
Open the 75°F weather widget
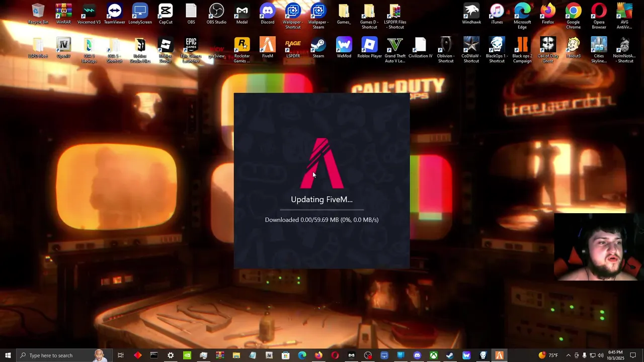(548, 355)
